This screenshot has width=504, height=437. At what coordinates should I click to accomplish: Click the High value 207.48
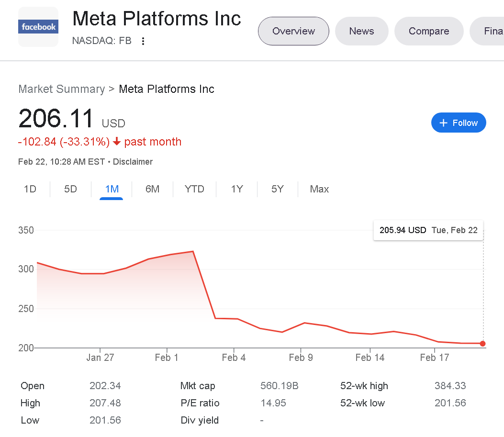[105, 403]
